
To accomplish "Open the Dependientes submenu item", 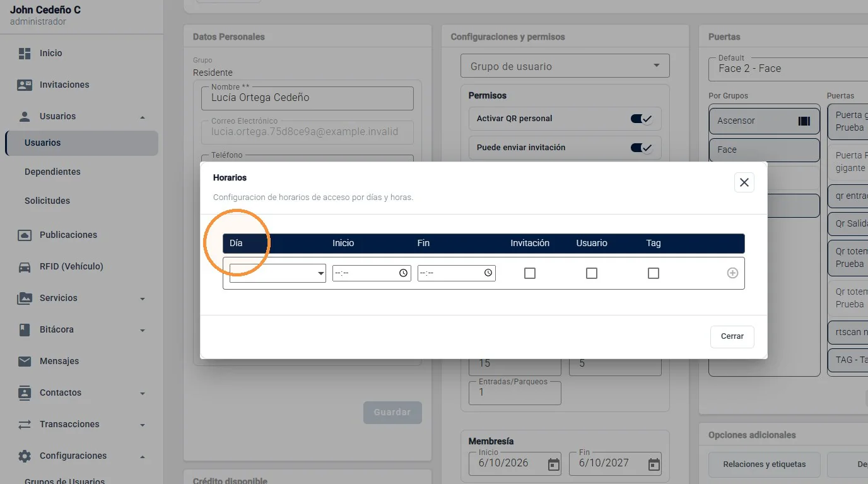I will tap(81, 172).
